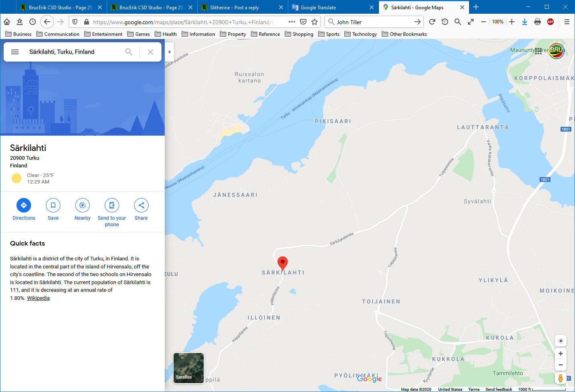
Task: Switch to Satellite view thumbnail
Action: pyautogui.click(x=188, y=368)
